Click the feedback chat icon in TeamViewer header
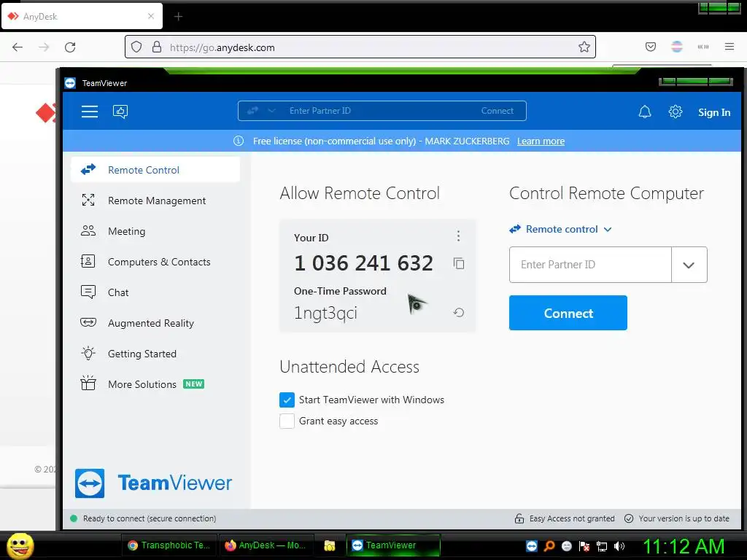Screen dimensions: 747x560 (x=120, y=112)
